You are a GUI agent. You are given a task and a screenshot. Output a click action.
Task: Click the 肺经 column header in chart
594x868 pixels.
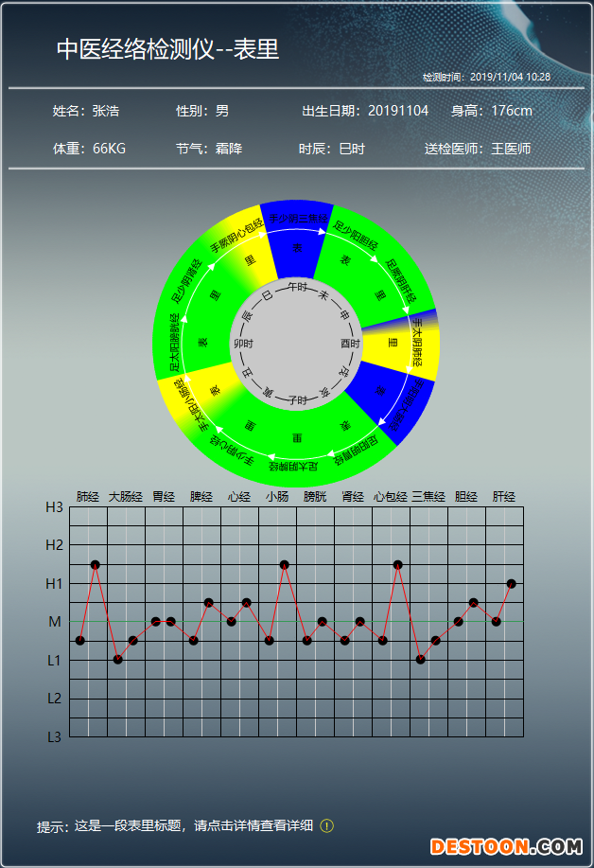pyautogui.click(x=88, y=496)
